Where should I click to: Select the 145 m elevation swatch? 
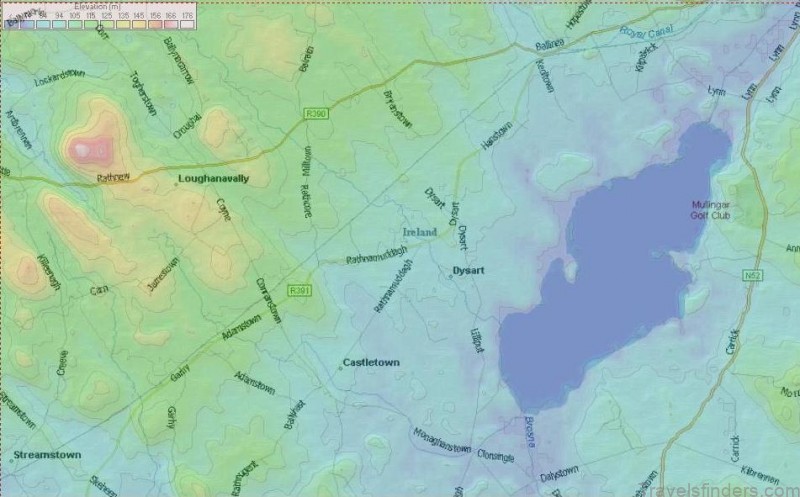point(139,24)
